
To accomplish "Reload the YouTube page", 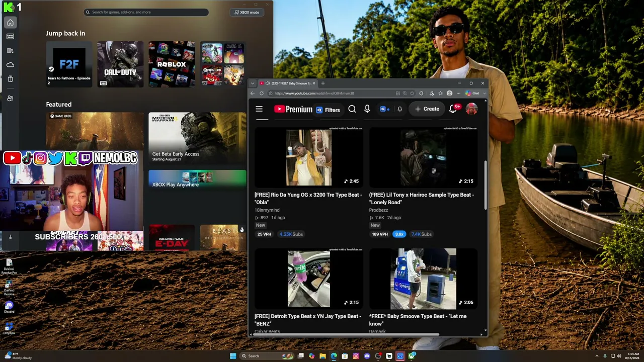I will pyautogui.click(x=262, y=93).
